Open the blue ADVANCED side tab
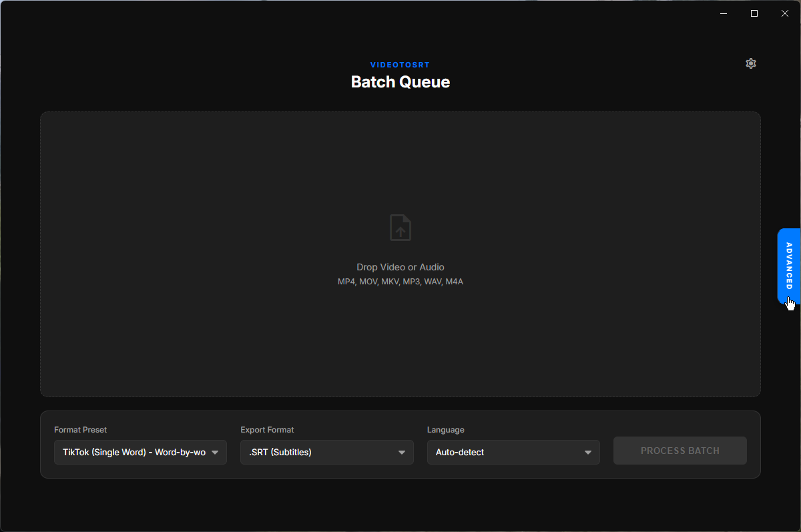 tap(789, 266)
